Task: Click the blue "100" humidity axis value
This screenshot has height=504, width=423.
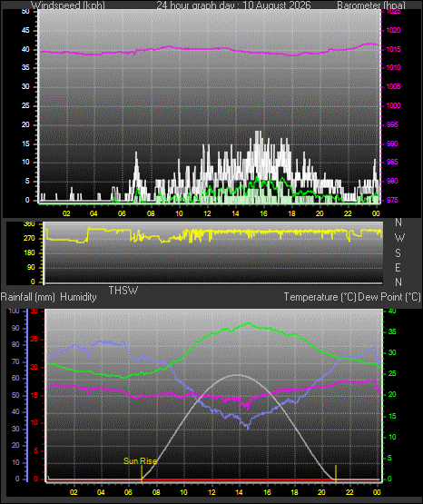Action: (14, 311)
